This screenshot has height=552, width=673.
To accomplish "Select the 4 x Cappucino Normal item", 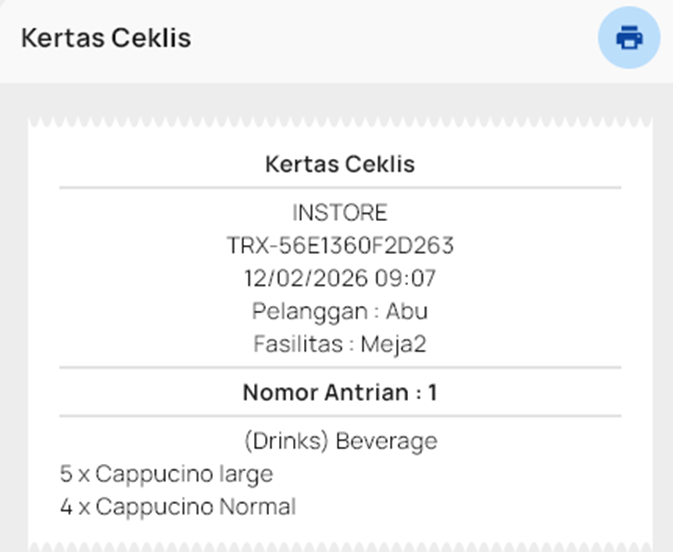I will tap(177, 506).
